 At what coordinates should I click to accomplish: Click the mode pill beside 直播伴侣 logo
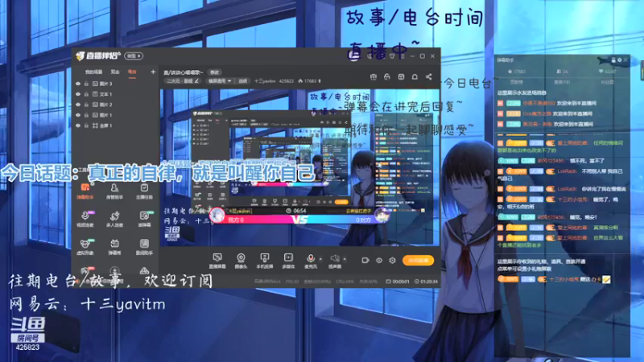[134, 56]
